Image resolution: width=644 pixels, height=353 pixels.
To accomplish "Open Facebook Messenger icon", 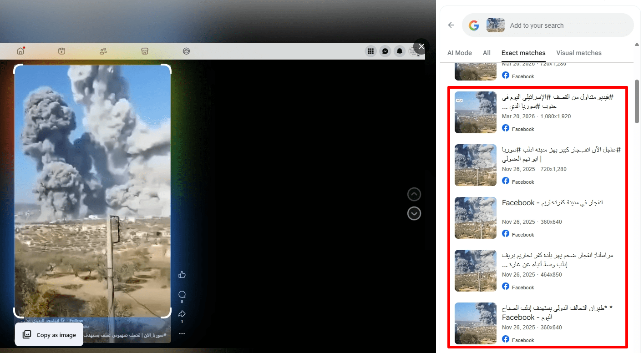I will point(385,51).
